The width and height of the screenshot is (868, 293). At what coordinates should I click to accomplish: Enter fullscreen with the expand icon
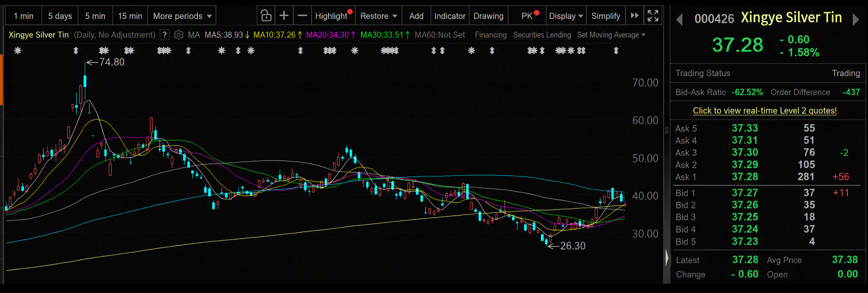click(x=653, y=16)
